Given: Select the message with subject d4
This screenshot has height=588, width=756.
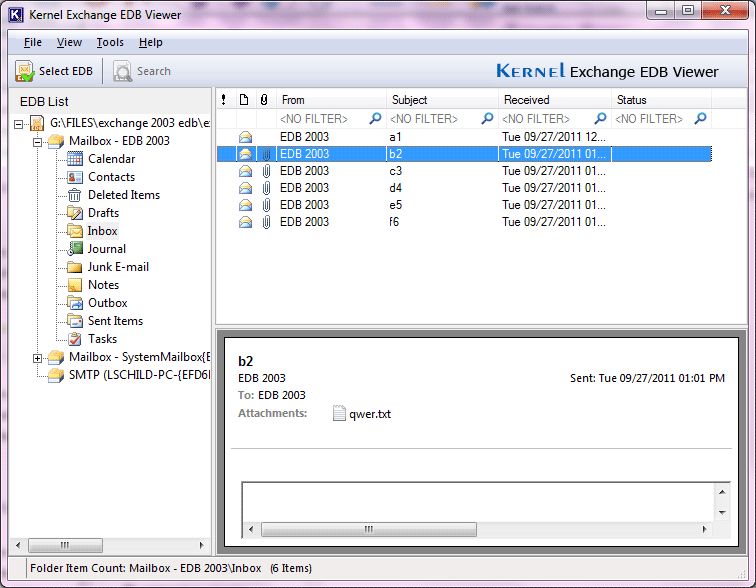Looking at the screenshot, I should click(x=464, y=188).
